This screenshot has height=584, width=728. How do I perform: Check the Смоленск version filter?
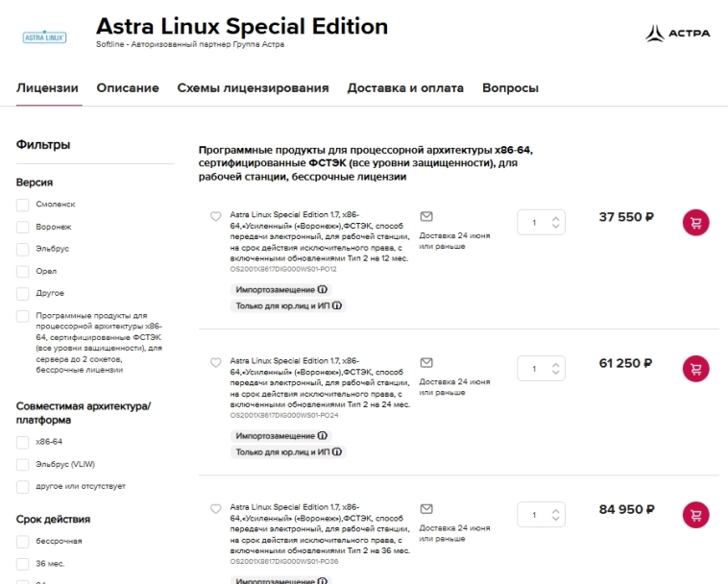[x=23, y=205]
